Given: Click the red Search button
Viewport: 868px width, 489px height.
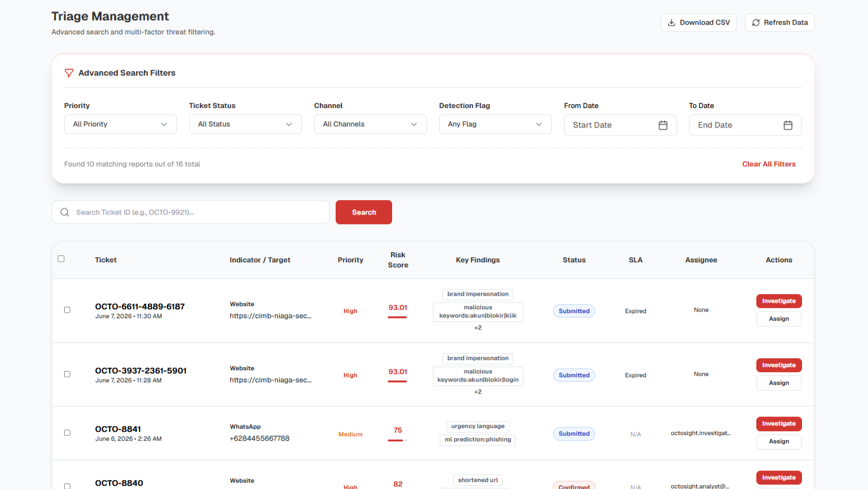Looking at the screenshot, I should [x=364, y=212].
